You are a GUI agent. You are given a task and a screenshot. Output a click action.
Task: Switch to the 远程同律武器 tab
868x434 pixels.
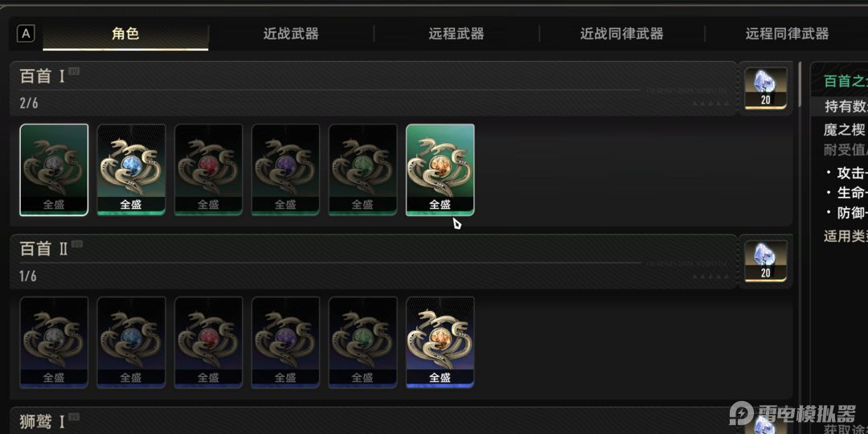(787, 34)
